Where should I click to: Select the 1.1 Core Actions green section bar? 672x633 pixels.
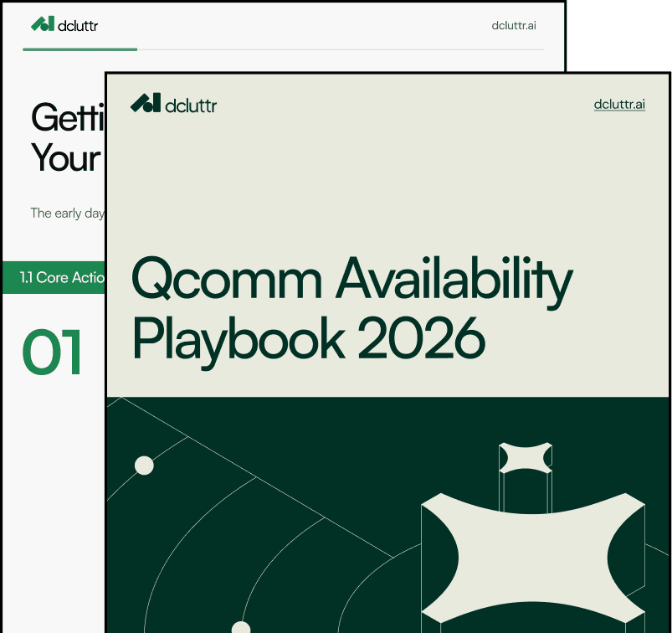tap(54, 277)
